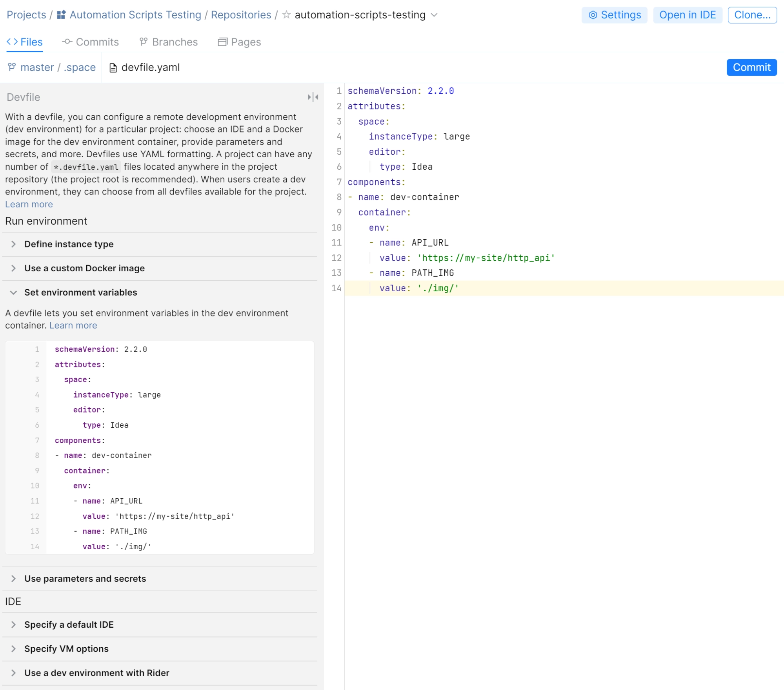784x690 pixels.
Task: Click editor value 'https://my-site/http_api'
Action: pos(486,258)
